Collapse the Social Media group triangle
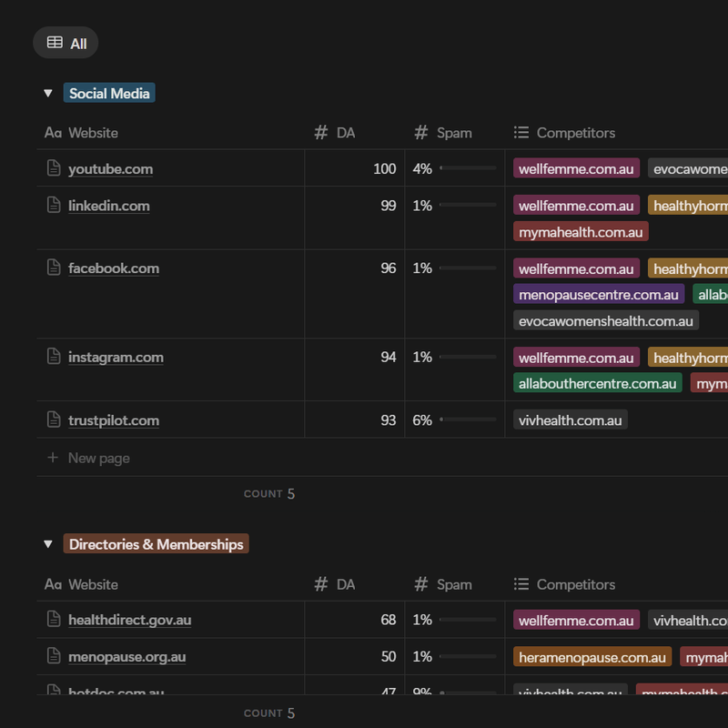 click(48, 94)
